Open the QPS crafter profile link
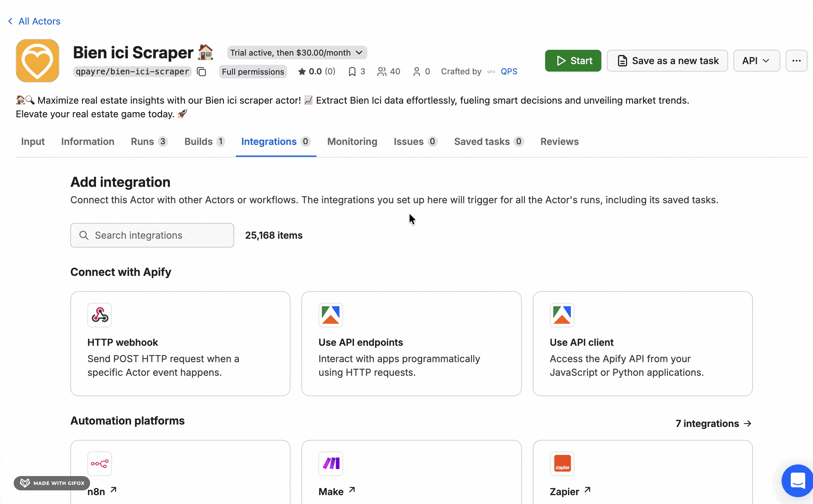This screenshot has width=813, height=504. (509, 71)
